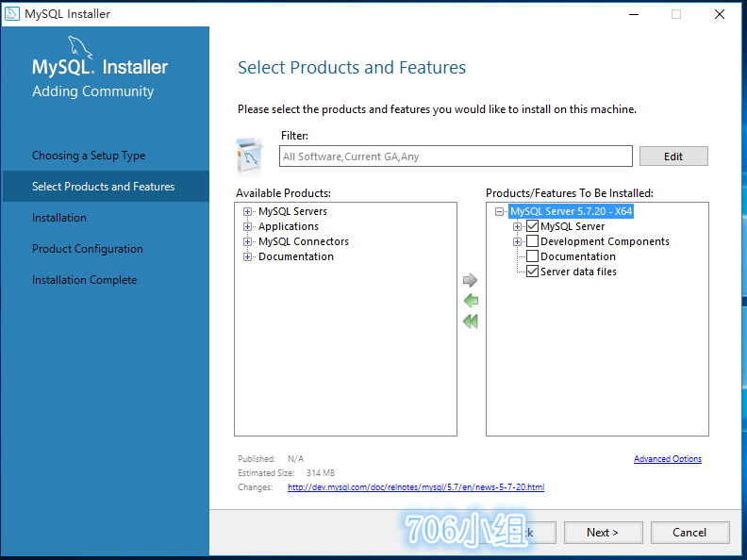Toggle the MySQL Server checkbox
The height and width of the screenshot is (560, 747).
[532, 226]
